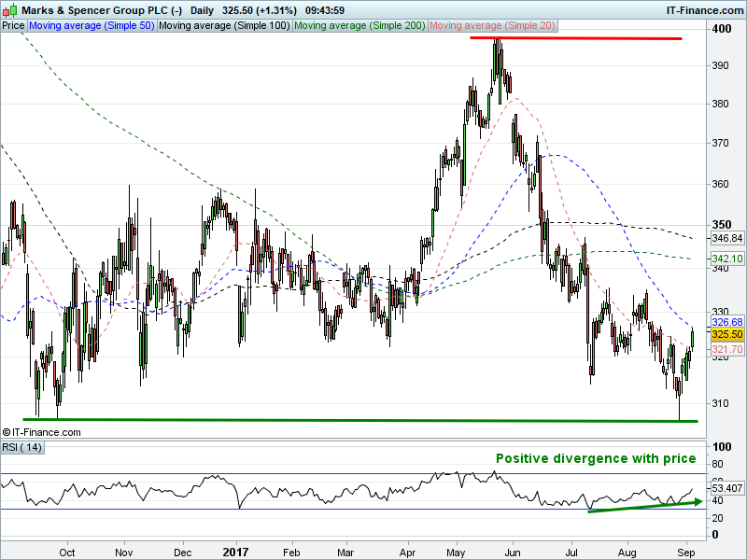
Task: Select Moving average (Simple 50) legend tab
Action: [92, 26]
